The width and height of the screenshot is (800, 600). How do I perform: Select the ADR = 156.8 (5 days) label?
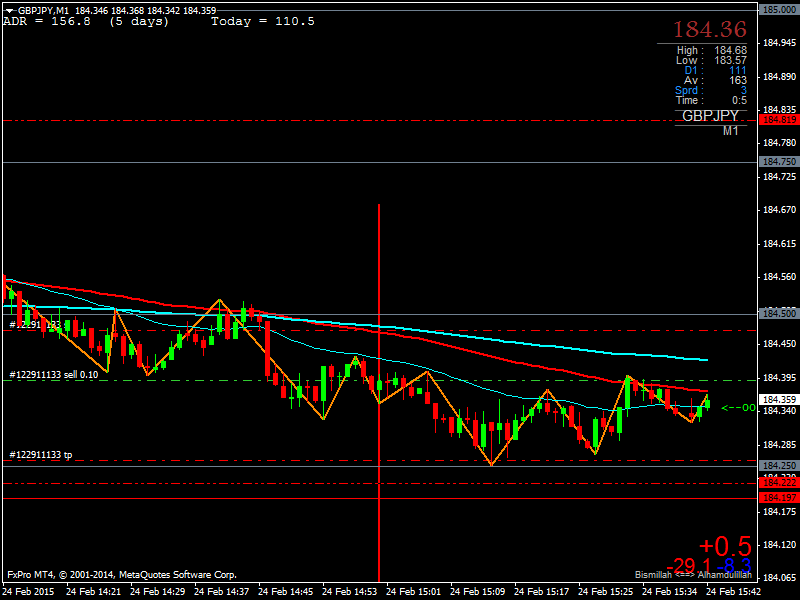click(86, 21)
